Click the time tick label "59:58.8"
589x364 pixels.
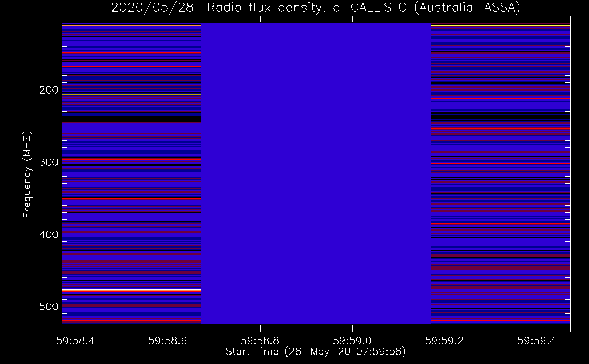[260, 341]
